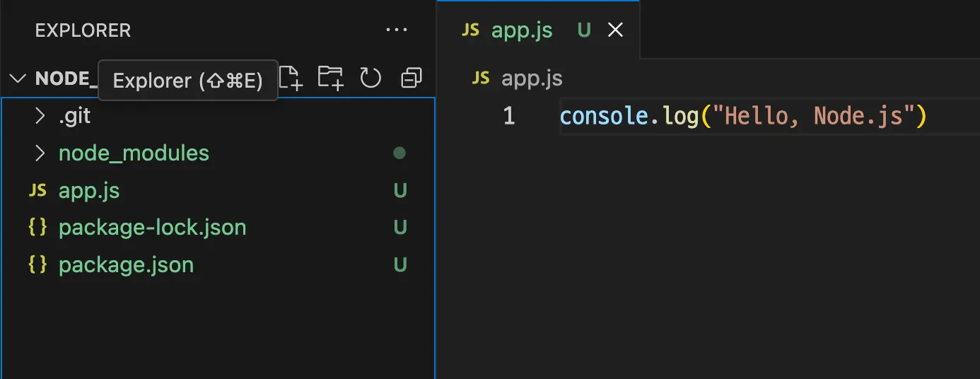Image resolution: width=980 pixels, height=379 pixels.
Task: Switch to the app.js editor tab
Action: (x=522, y=30)
